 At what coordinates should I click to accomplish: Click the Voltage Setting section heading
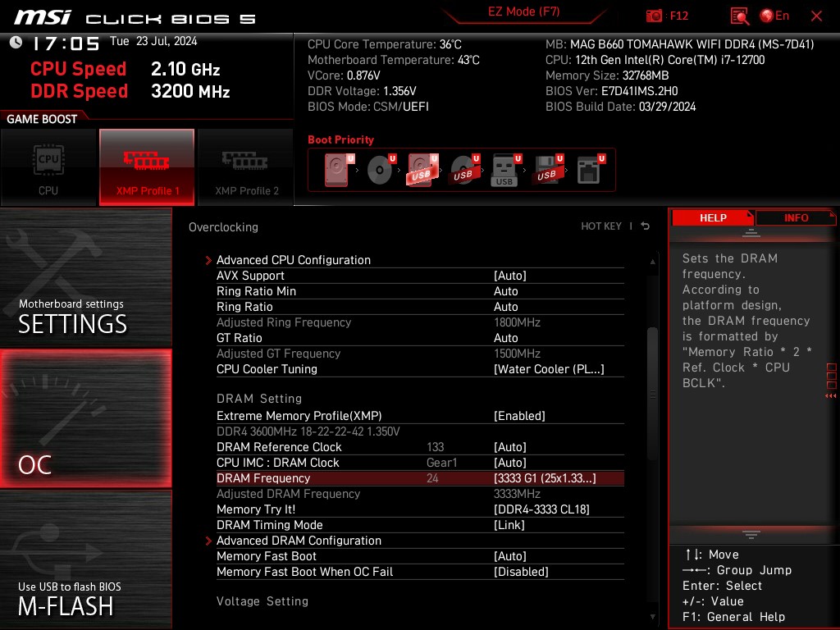[x=262, y=601]
